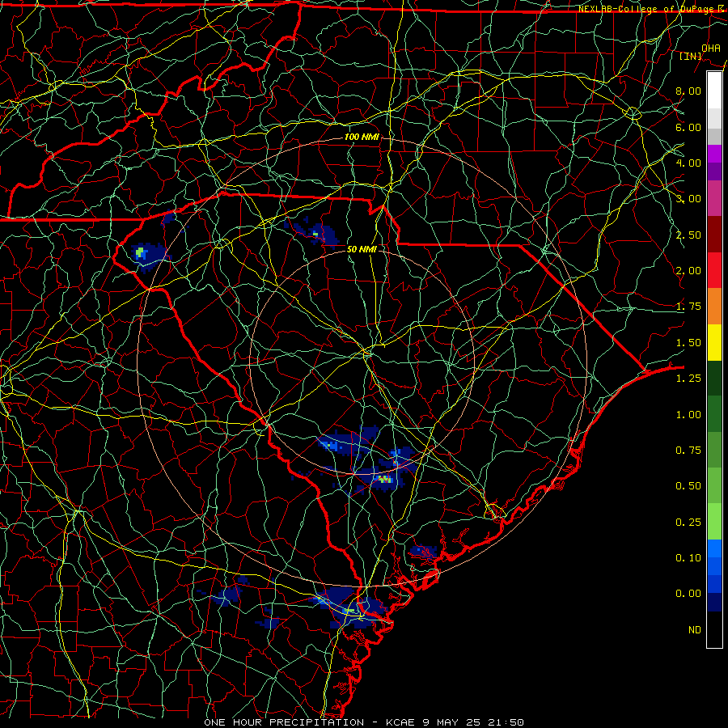This screenshot has width=728, height=728.
Task: Click the '50 NMI' range ring label
Action: tap(362, 249)
